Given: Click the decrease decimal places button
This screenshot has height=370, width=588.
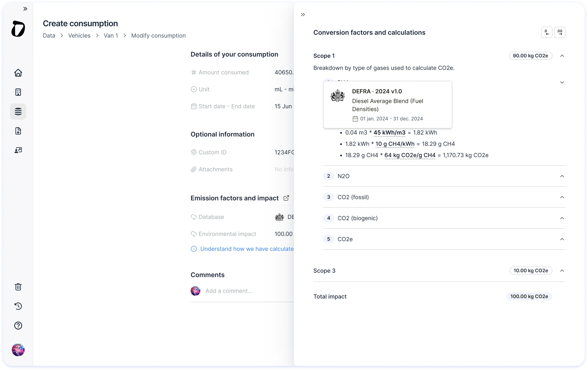Looking at the screenshot, I should (x=546, y=32).
